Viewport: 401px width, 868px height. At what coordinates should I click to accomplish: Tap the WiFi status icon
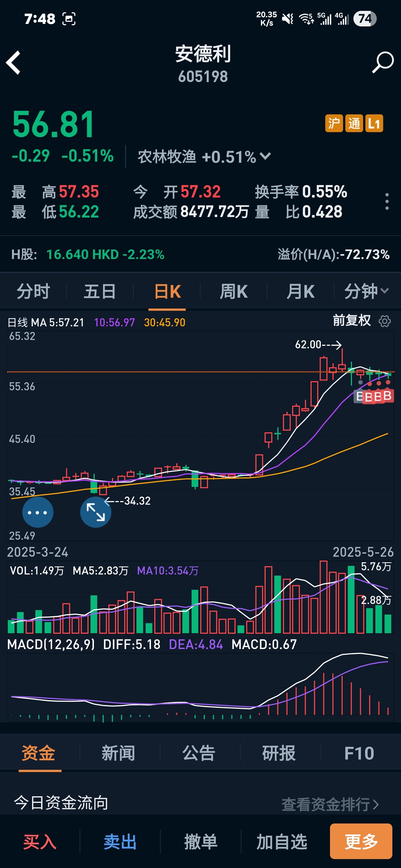click(x=307, y=19)
